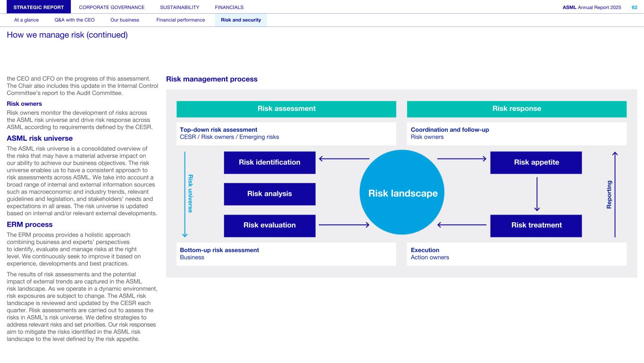Click the Risk assessment header bar
This screenshot has height=363, width=644.
pyautogui.click(x=286, y=109)
